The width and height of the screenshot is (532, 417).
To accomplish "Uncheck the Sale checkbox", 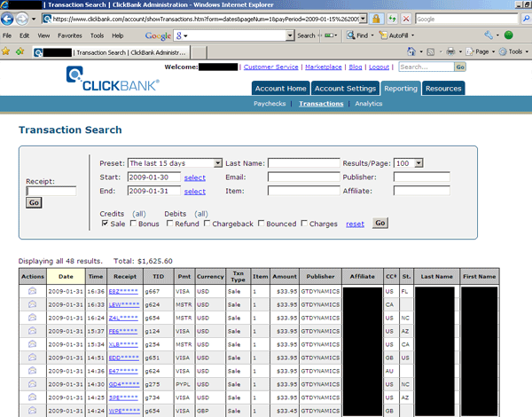I will 105,224.
